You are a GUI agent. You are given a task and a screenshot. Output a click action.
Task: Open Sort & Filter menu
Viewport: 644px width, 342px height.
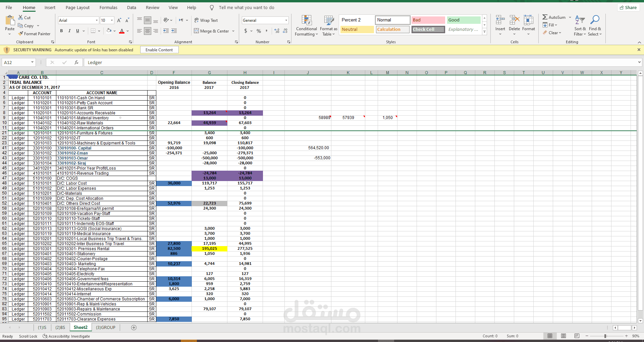[580, 25]
